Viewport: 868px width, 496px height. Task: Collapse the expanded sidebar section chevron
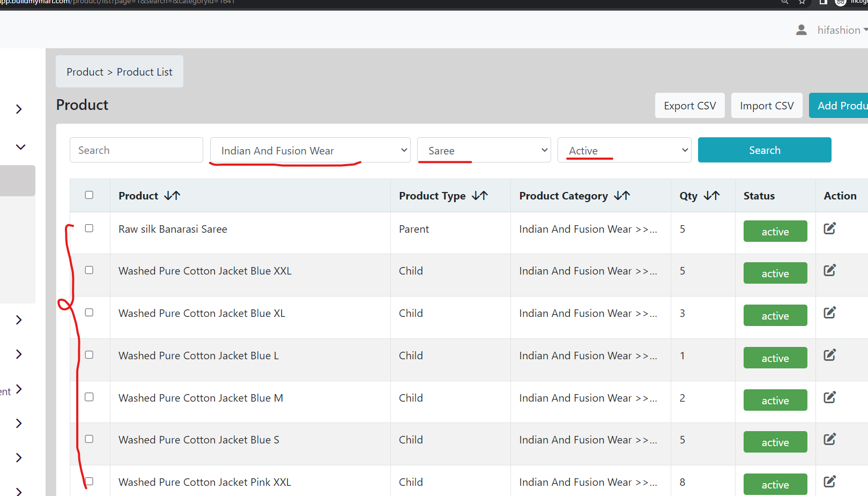pyautogui.click(x=20, y=147)
